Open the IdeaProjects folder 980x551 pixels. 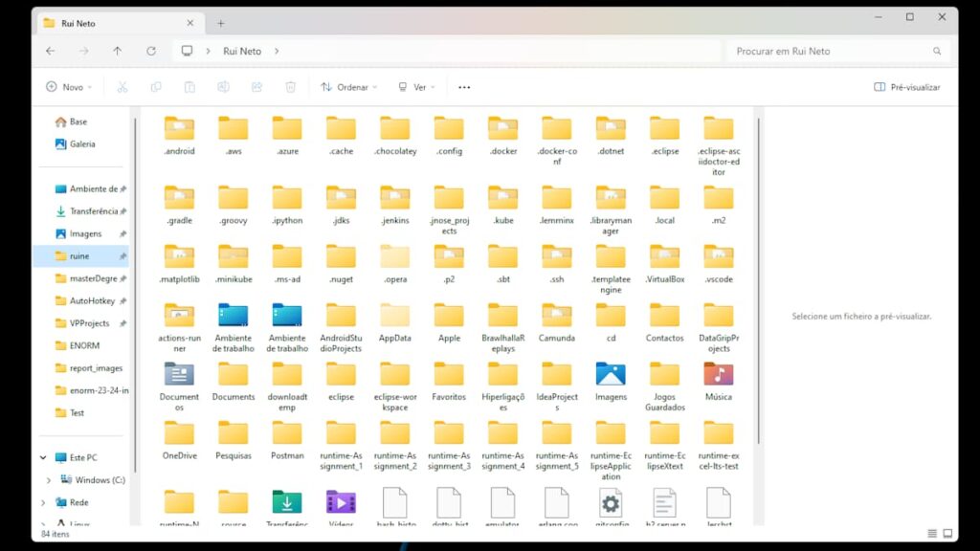coord(557,386)
